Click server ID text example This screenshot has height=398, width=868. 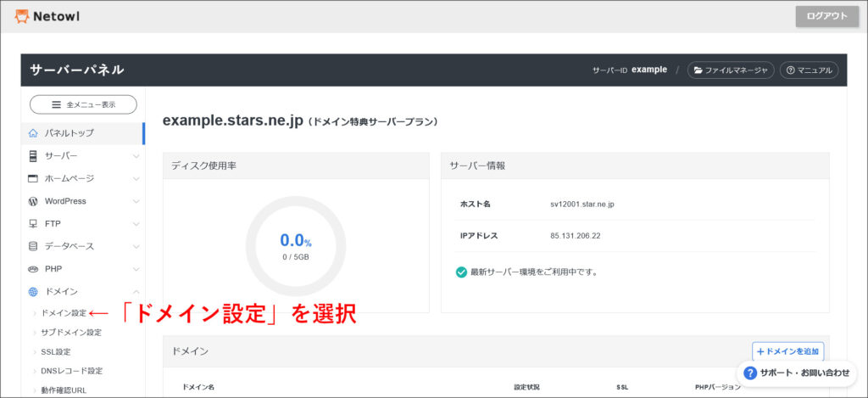(x=649, y=70)
